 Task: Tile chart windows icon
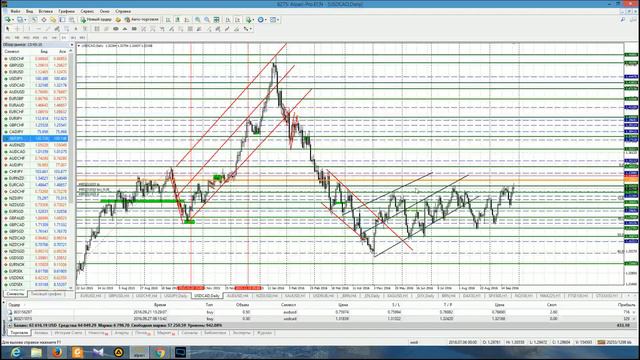216,20
